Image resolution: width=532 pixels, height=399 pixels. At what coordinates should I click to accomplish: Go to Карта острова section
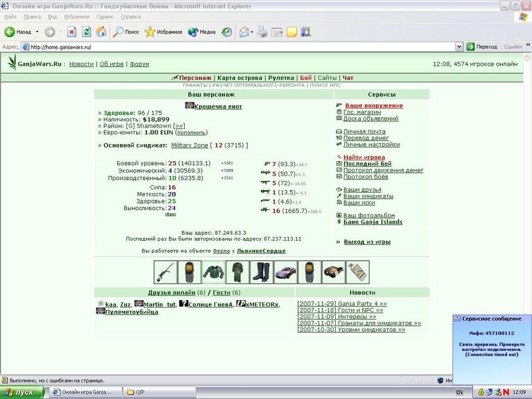click(x=240, y=78)
